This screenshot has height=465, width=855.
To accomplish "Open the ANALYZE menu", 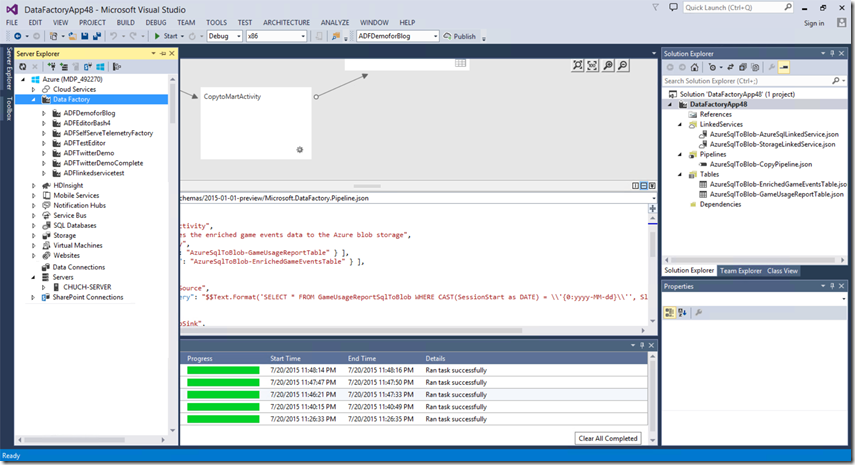I will (335, 22).
